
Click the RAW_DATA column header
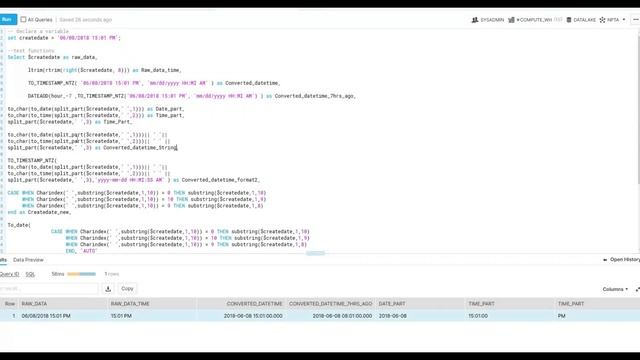(x=34, y=304)
